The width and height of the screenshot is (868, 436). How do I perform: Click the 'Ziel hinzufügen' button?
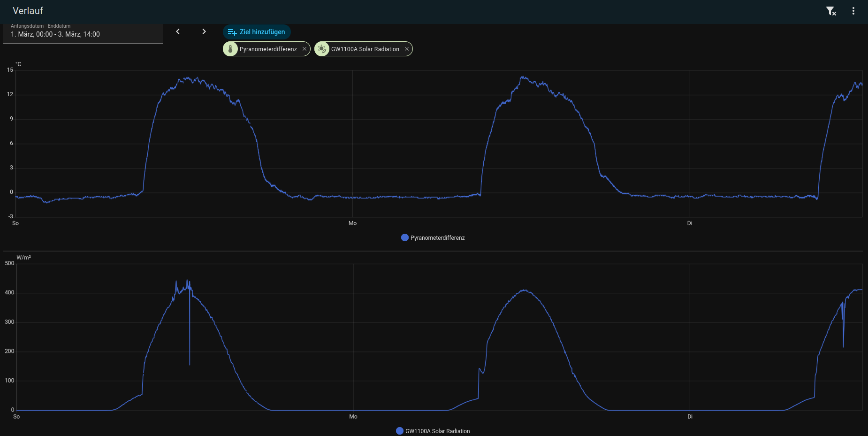tap(257, 32)
